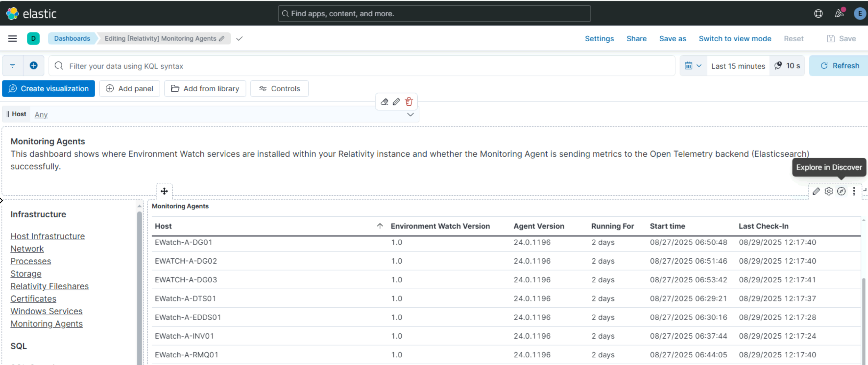The height and width of the screenshot is (365, 868).
Task: Open the red trash icon to delete Host control
Action: point(409,101)
